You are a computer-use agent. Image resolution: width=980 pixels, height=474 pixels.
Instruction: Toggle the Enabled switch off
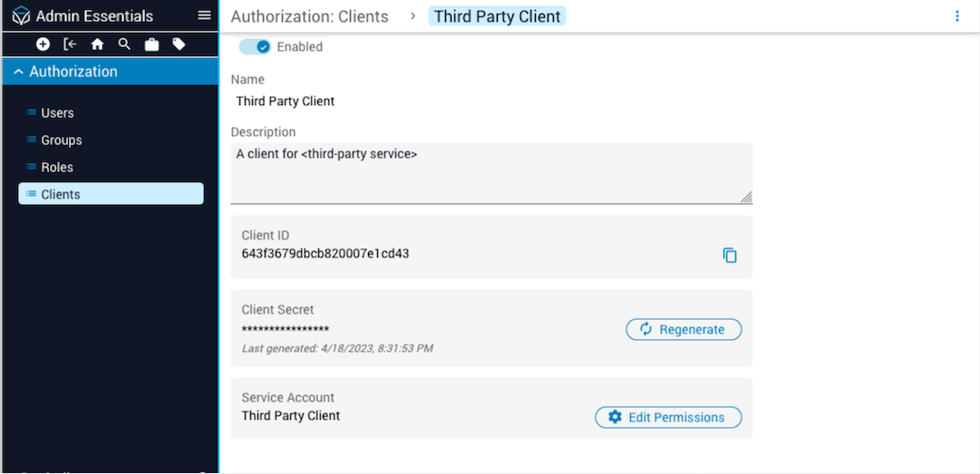click(x=255, y=47)
